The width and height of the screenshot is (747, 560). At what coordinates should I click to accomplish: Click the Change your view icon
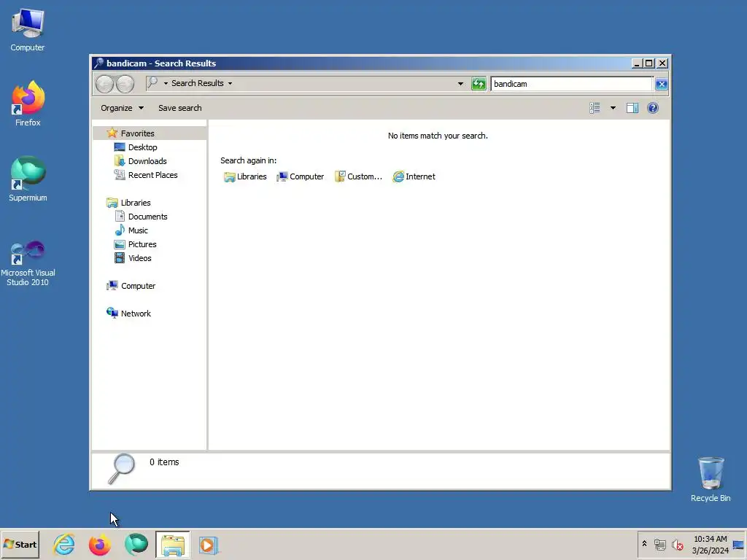595,108
